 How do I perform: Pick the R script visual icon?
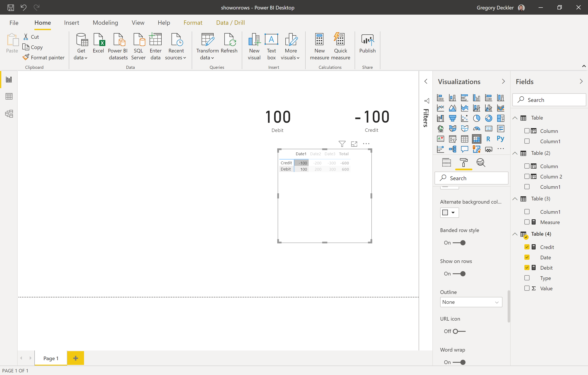(x=488, y=139)
